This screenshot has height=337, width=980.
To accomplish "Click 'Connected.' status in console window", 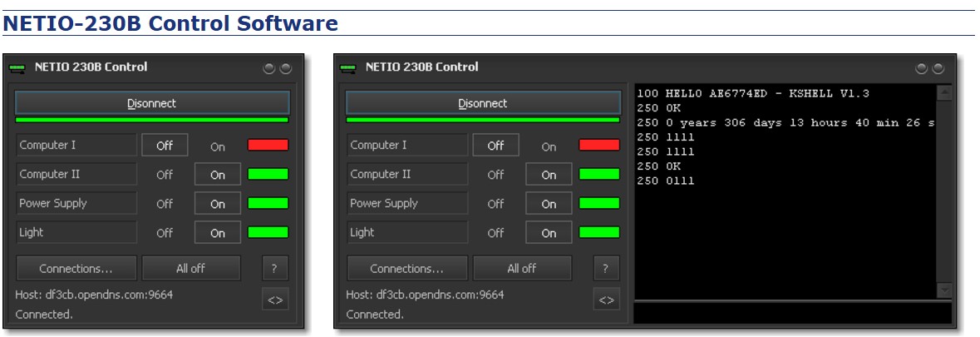I will pos(375,315).
